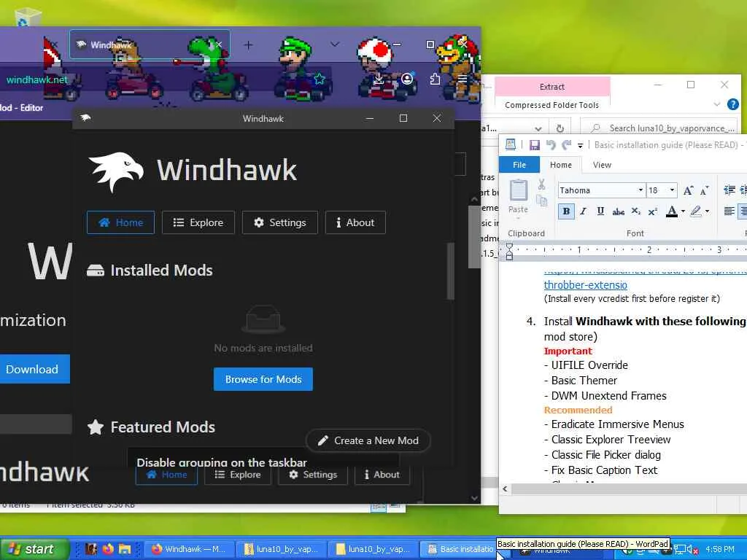Open the Firefox account profile icon
Image resolution: width=747 pixels, height=560 pixels.
click(407, 79)
